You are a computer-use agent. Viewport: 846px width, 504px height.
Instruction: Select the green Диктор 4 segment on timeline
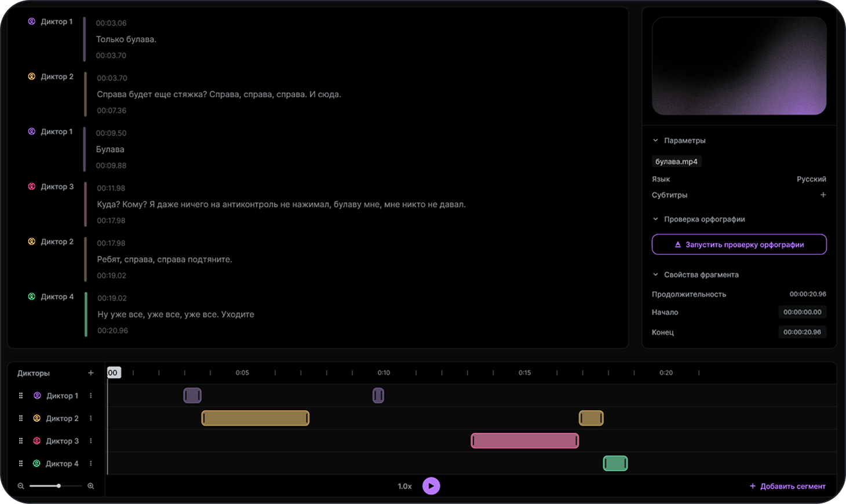click(x=615, y=463)
